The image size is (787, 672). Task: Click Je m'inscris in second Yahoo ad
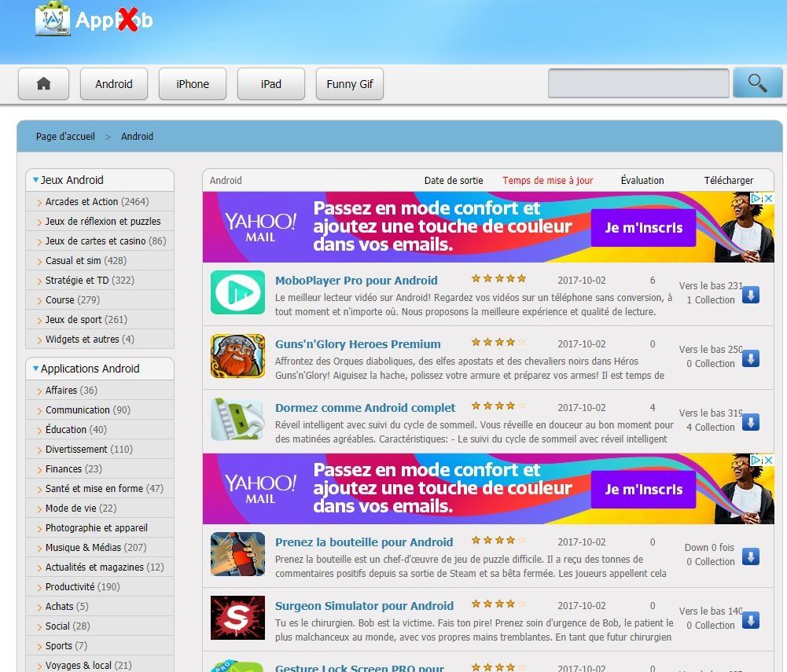click(643, 490)
